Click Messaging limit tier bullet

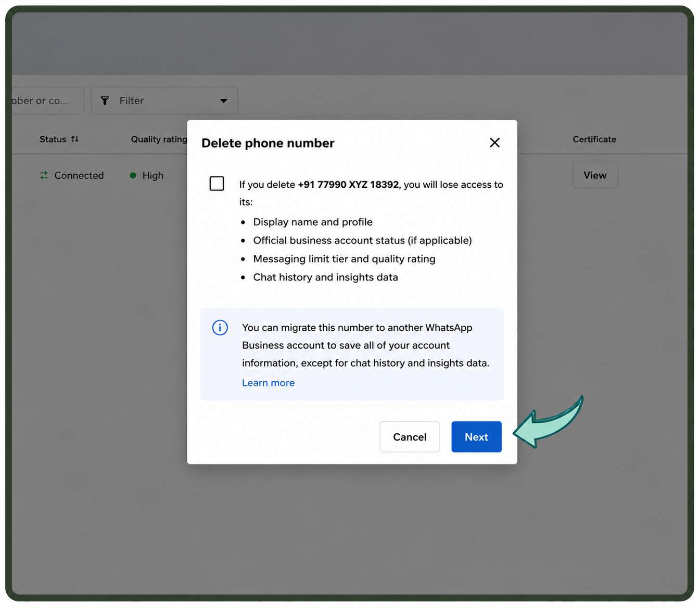tap(344, 259)
